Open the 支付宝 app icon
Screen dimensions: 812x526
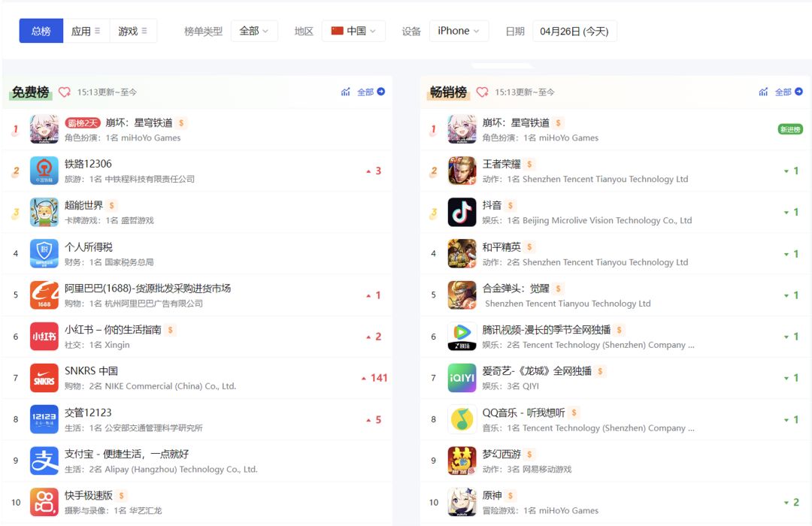(44, 461)
